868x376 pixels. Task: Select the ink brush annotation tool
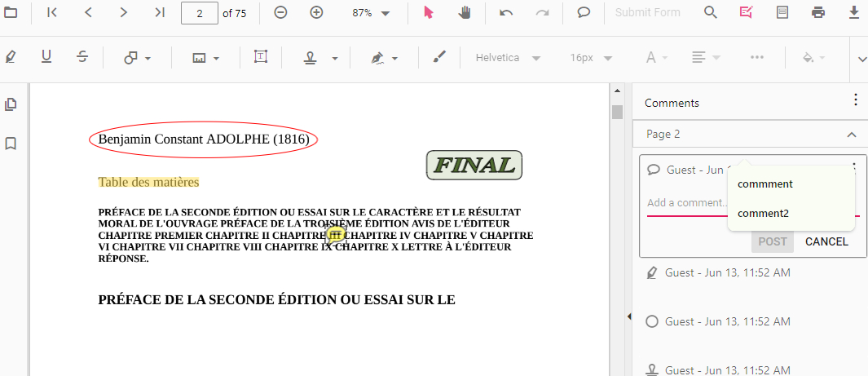click(439, 56)
